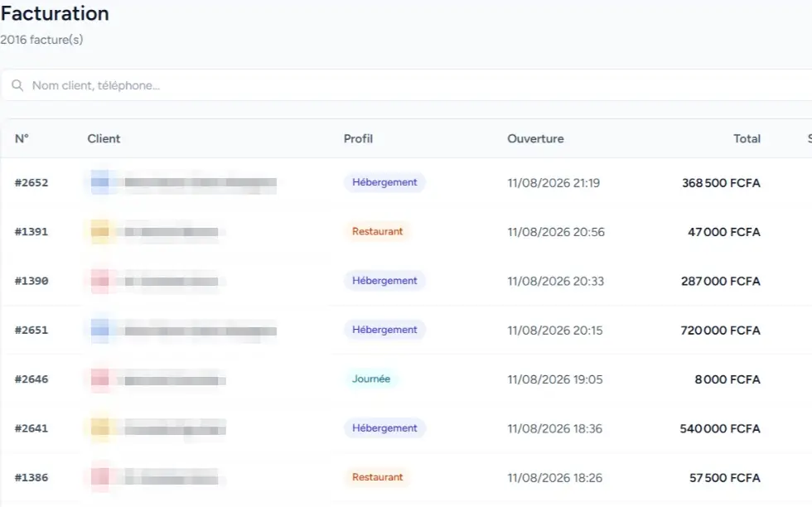Click the Ouverture column header
Viewport: 812px width, 507px height.
[x=535, y=139]
